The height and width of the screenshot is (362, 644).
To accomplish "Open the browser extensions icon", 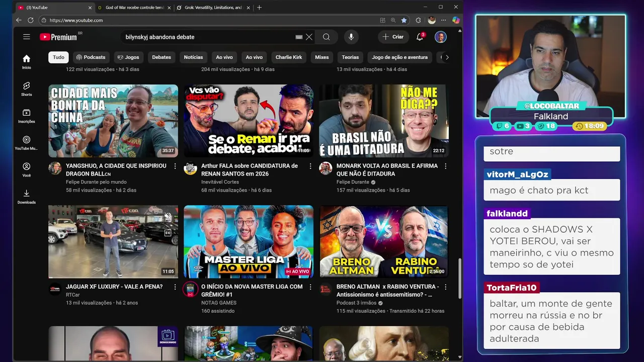I will click(x=418, y=20).
